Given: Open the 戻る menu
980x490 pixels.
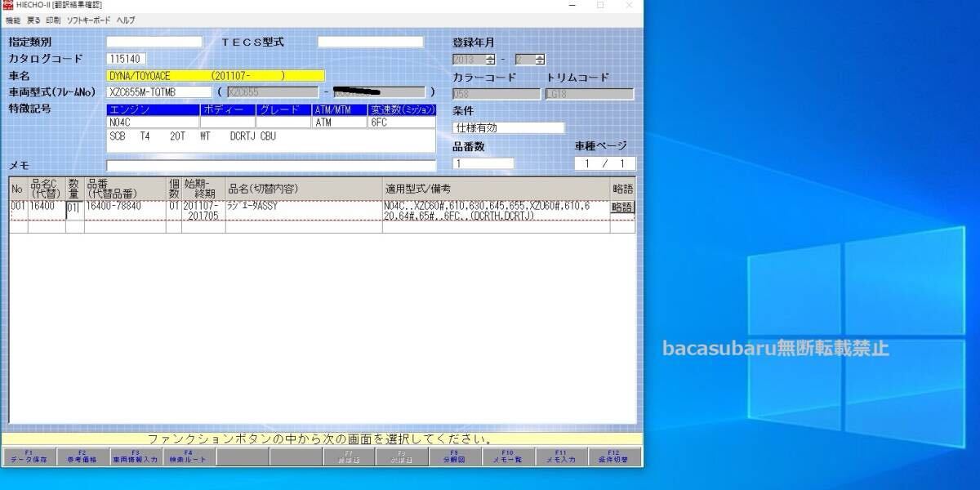Looking at the screenshot, I should 33,20.
